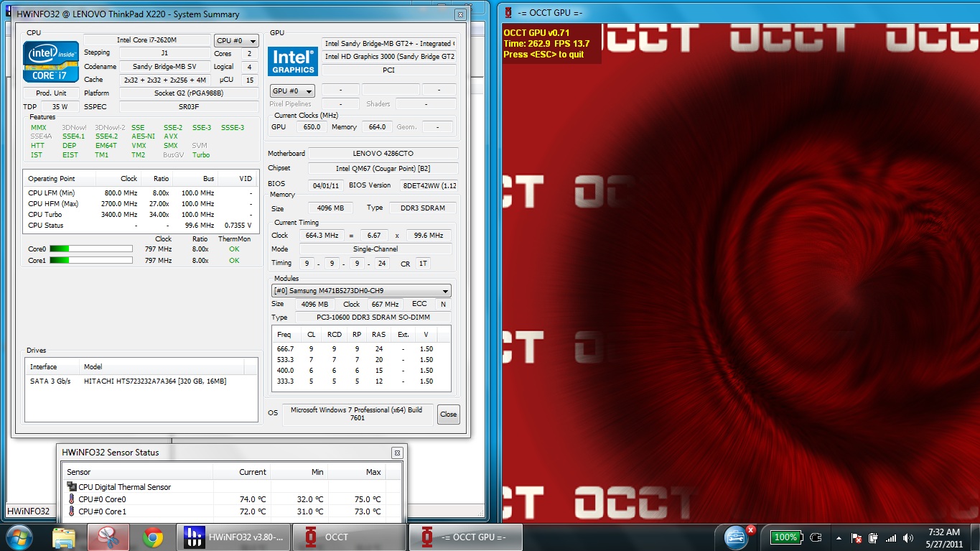
Task: Switch to HWiNFO32 v3.80 taskbar button
Action: 234,537
